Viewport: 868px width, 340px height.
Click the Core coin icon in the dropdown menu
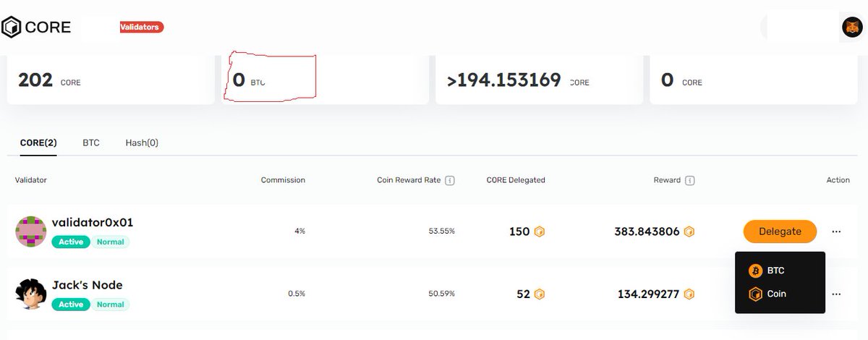coord(756,294)
